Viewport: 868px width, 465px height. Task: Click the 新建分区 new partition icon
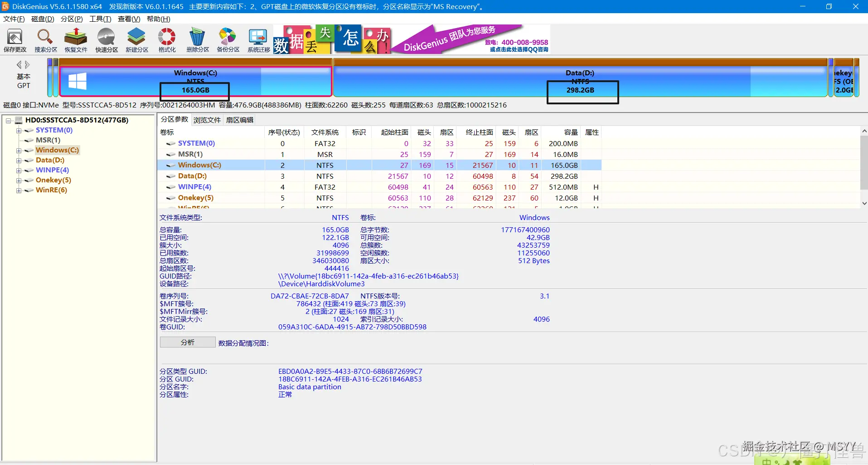137,40
